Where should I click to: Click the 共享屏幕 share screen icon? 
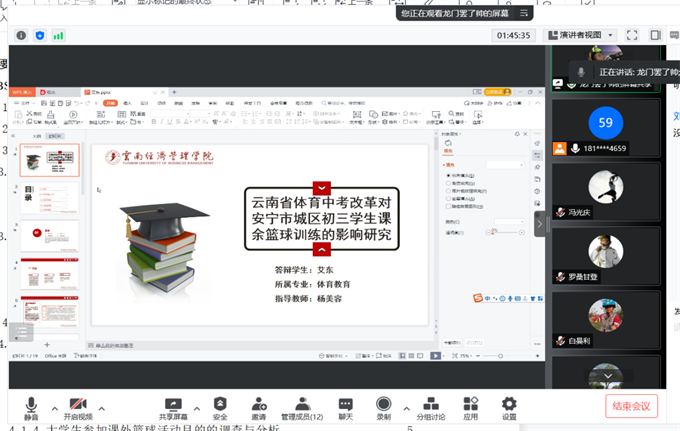172,406
